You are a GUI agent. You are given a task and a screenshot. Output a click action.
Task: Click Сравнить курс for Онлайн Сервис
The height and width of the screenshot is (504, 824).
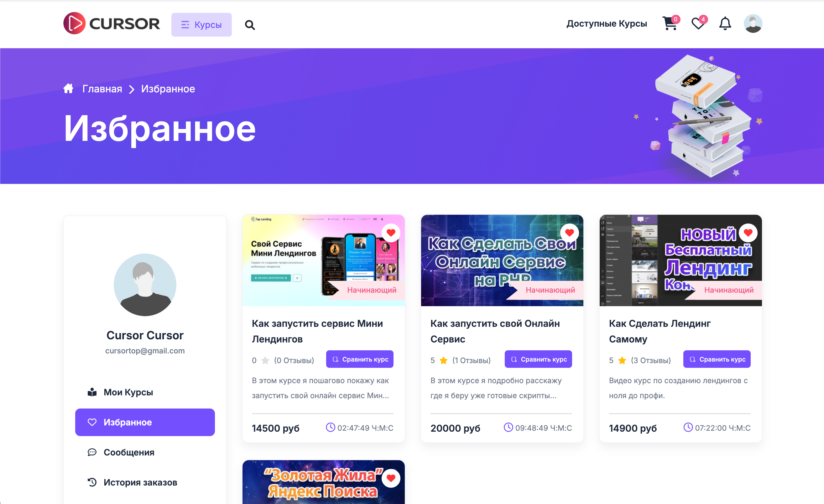[x=538, y=359]
